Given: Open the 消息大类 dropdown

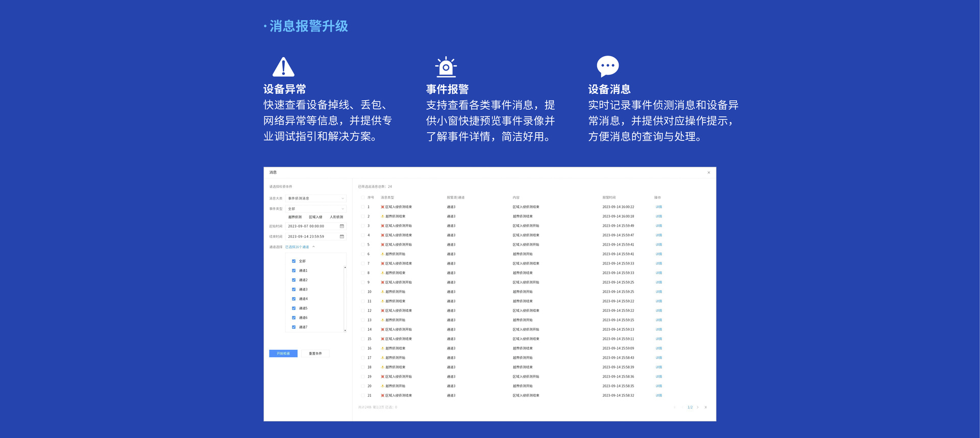Looking at the screenshot, I should tap(315, 199).
